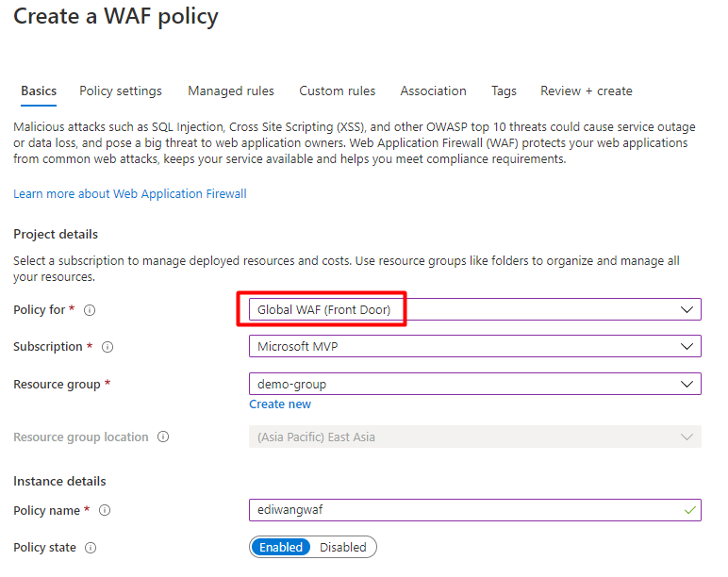The image size is (728, 577).
Task: Set policy state to Disabled
Action: click(343, 547)
